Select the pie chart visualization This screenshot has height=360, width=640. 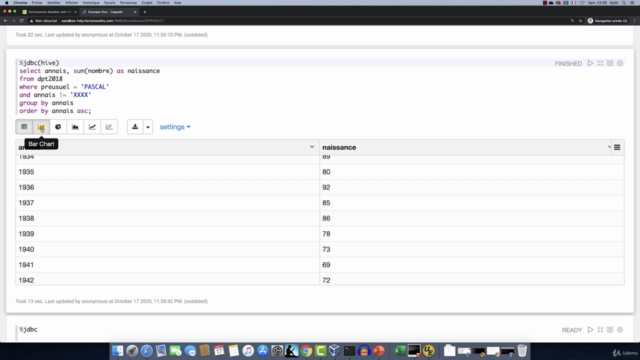click(58, 127)
